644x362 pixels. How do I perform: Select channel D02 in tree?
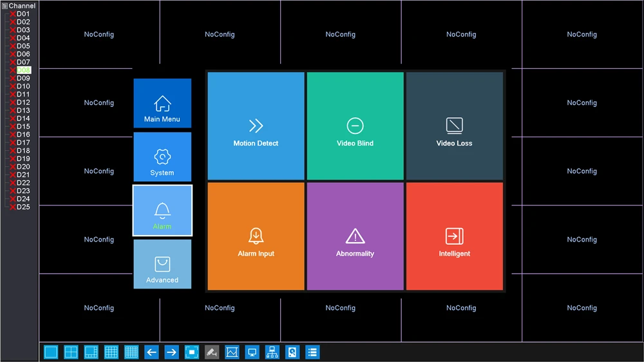[23, 22]
